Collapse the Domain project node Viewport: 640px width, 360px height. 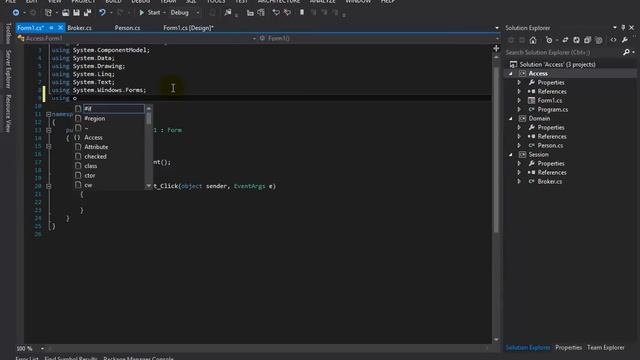click(511, 118)
